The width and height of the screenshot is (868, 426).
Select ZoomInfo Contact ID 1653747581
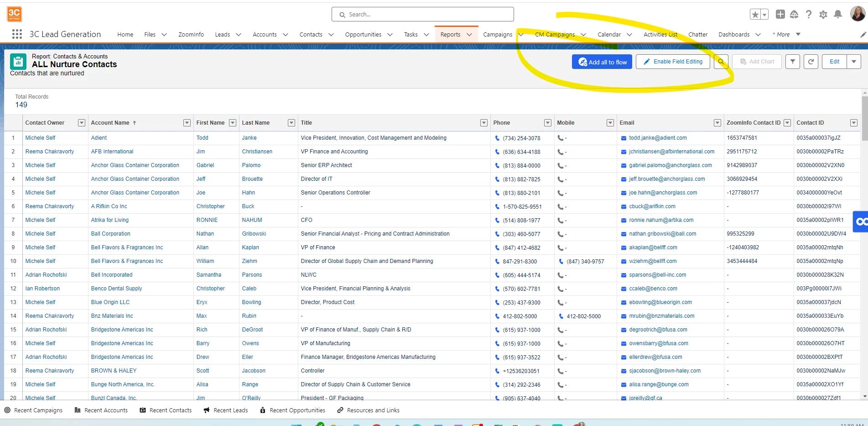(742, 138)
